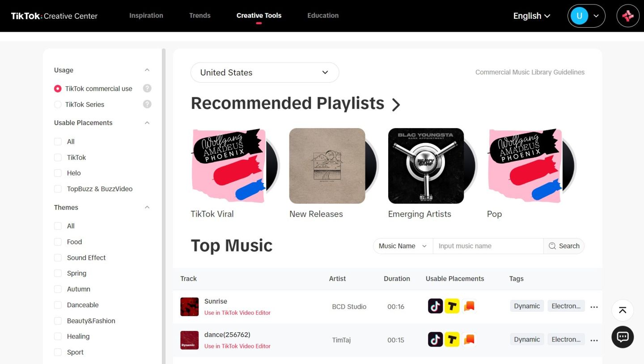This screenshot has height=364, width=644.
Task: Select the TikTok Series radio option
Action: pyautogui.click(x=58, y=105)
